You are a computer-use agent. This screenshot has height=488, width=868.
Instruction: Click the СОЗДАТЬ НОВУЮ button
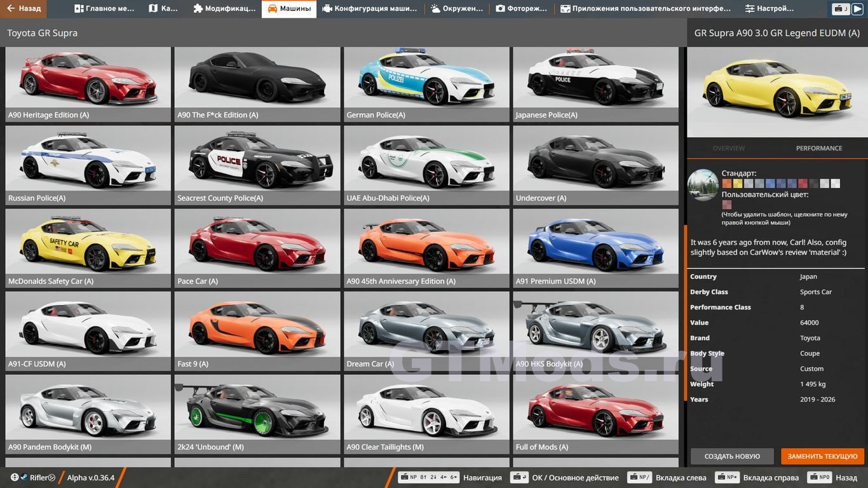point(732,456)
